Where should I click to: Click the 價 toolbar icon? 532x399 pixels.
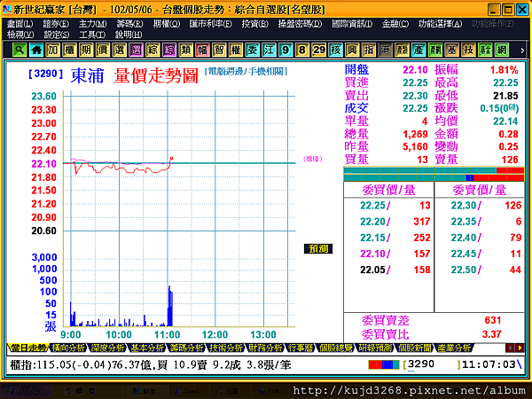pyautogui.click(x=103, y=50)
